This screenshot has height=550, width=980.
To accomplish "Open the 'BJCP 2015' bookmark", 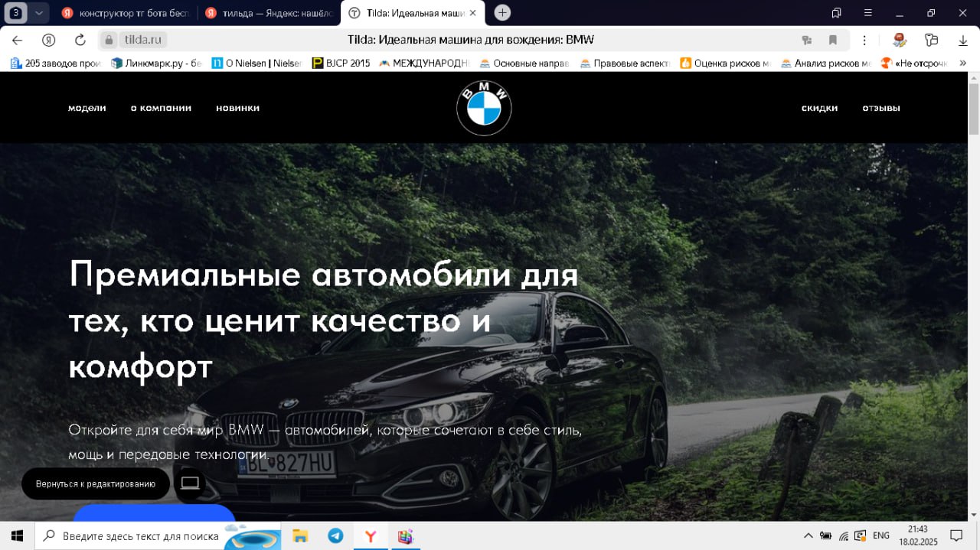I will point(341,63).
